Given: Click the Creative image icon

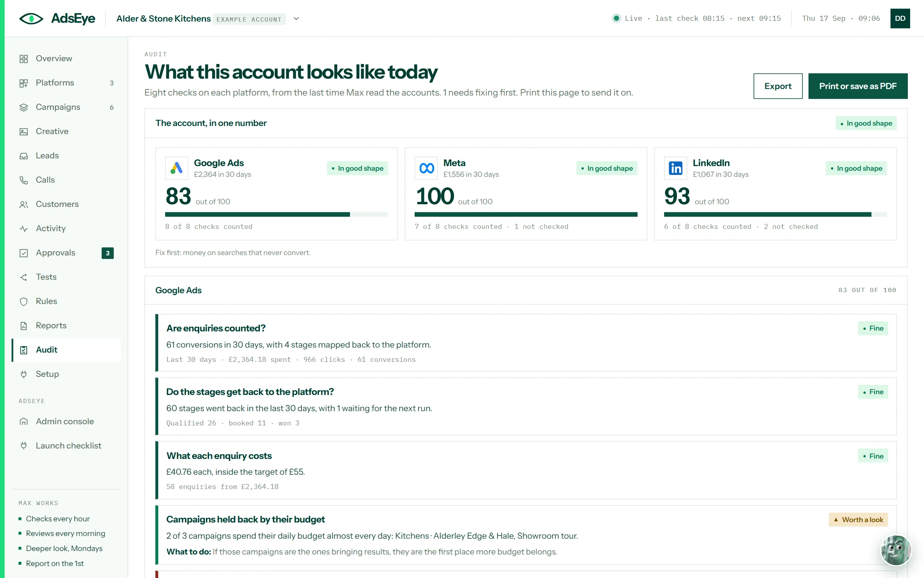Looking at the screenshot, I should click(x=24, y=131).
